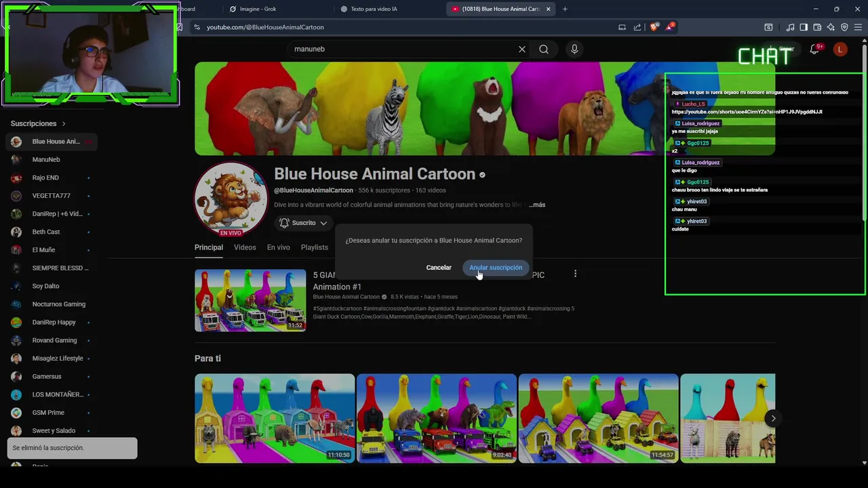Open the toolbar icon left of music note
The height and width of the screenshot is (488, 868).
(768, 27)
